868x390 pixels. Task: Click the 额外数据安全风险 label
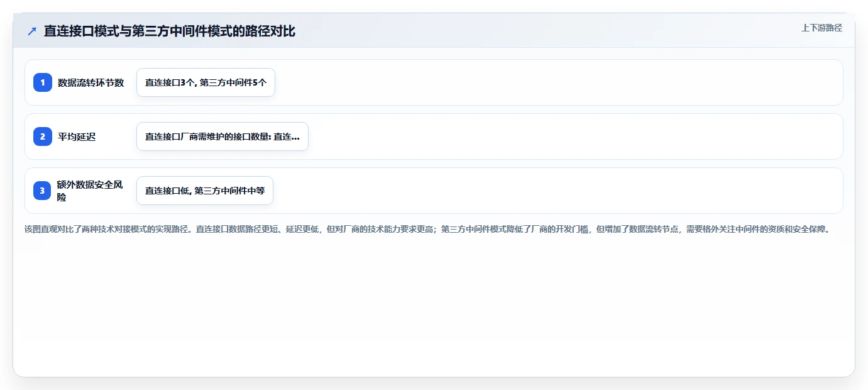point(89,191)
